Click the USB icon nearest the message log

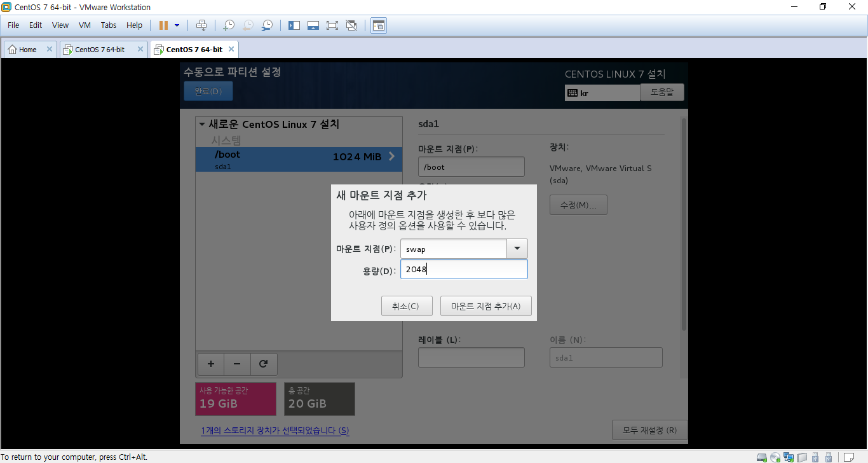click(829, 457)
